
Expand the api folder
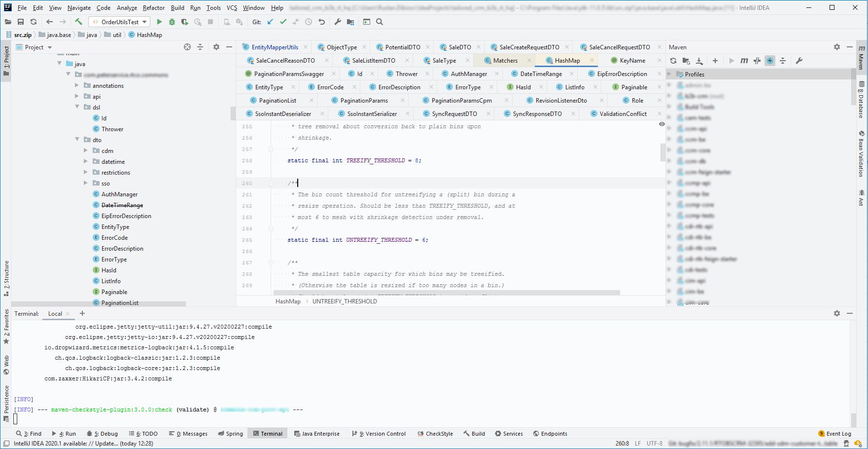click(x=77, y=96)
